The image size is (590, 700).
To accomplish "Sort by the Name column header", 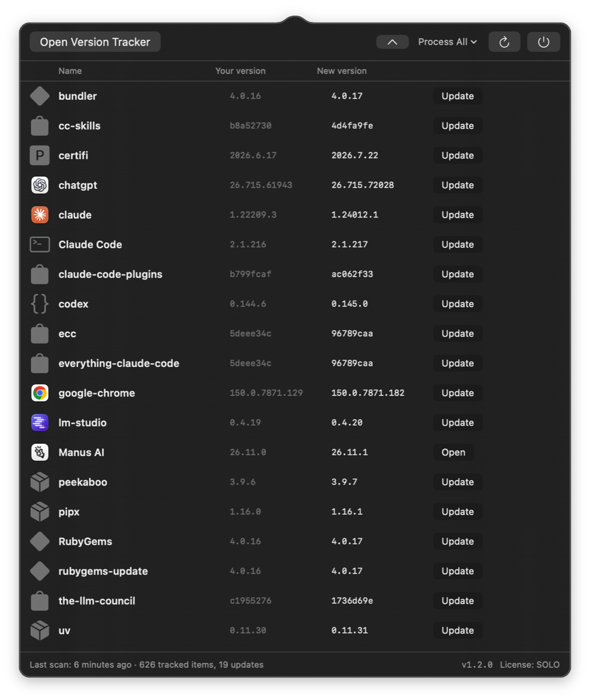I will pyautogui.click(x=70, y=71).
